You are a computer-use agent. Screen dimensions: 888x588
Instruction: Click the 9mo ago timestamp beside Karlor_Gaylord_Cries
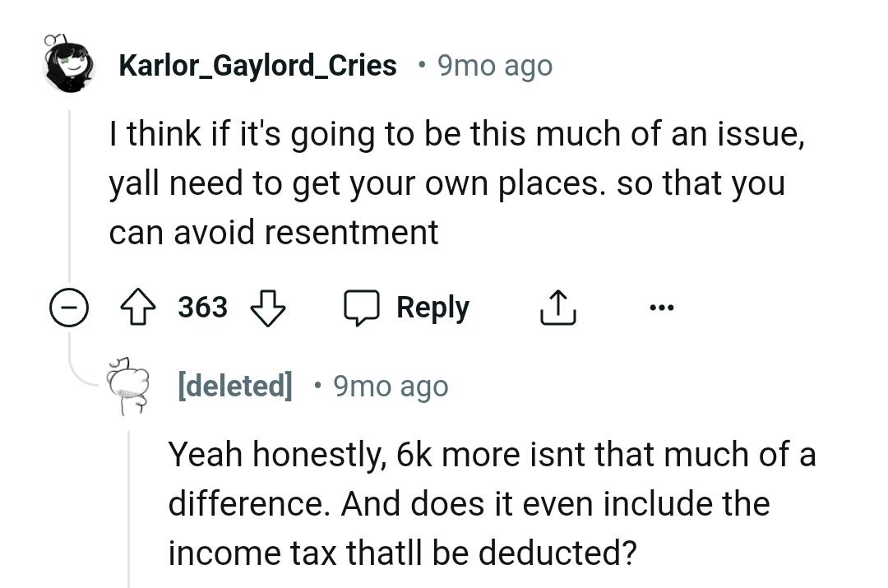494,65
